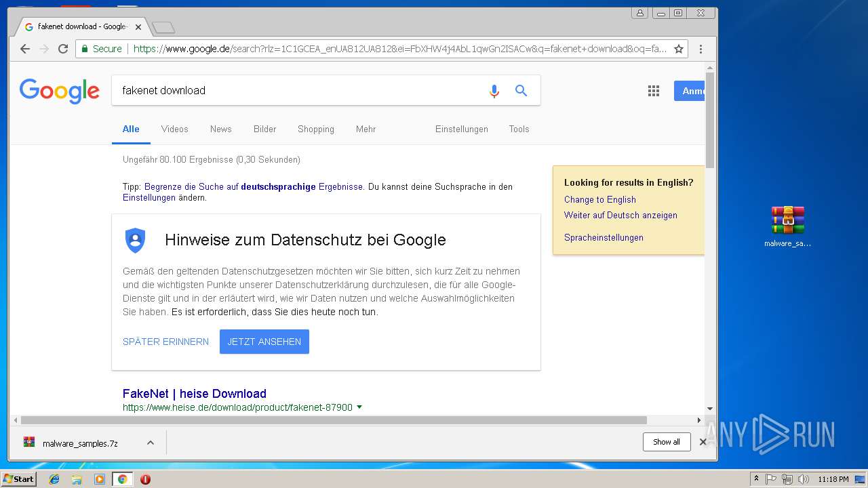Image resolution: width=868 pixels, height=488 pixels.
Task: Click SPÄTER ERINNERN link
Action: click(166, 342)
